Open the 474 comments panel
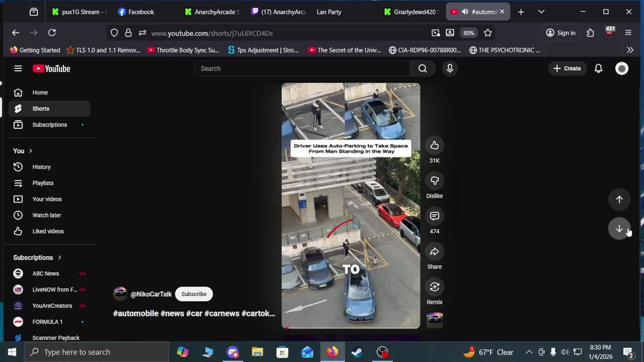The width and height of the screenshot is (644, 362). (x=434, y=216)
